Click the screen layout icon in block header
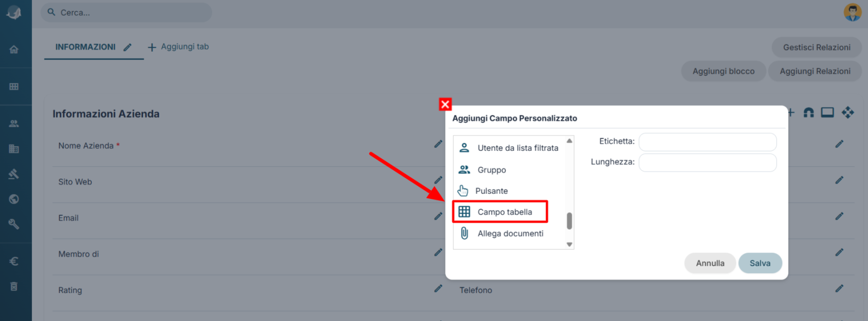The width and height of the screenshot is (868, 321). [x=828, y=112]
